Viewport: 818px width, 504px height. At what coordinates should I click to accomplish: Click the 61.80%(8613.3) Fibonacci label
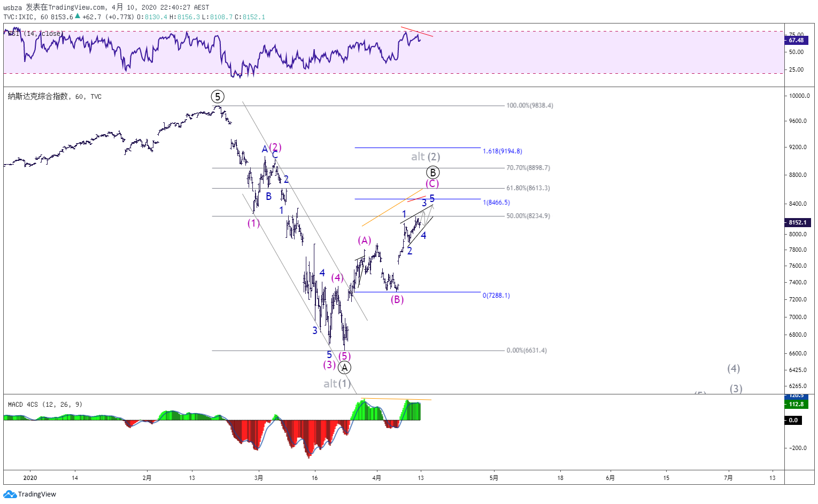click(528, 188)
